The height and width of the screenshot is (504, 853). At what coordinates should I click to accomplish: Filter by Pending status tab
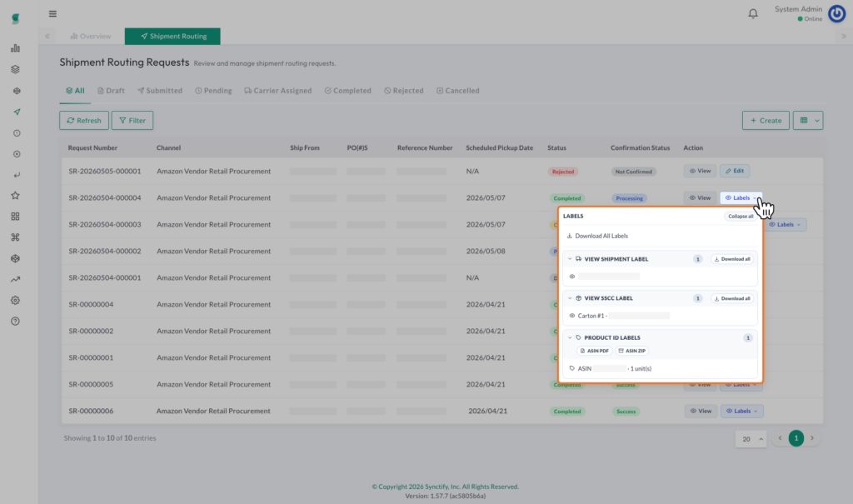tap(213, 91)
